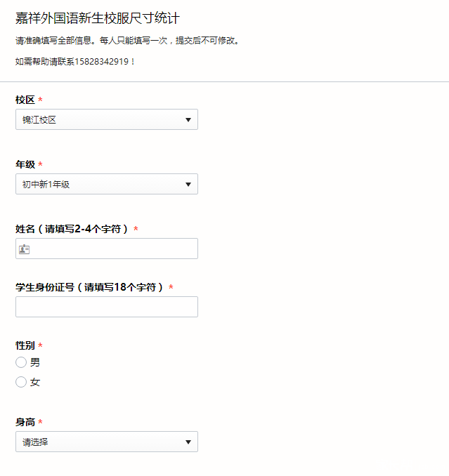
Task: Click the 年级 field label
Action: (x=25, y=164)
